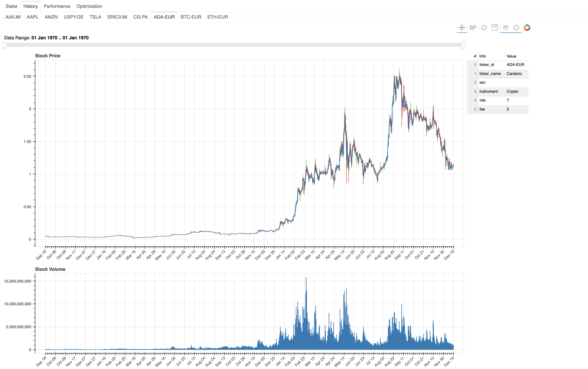Select the TSLA ticker tab
588x369 pixels.
(x=95, y=17)
